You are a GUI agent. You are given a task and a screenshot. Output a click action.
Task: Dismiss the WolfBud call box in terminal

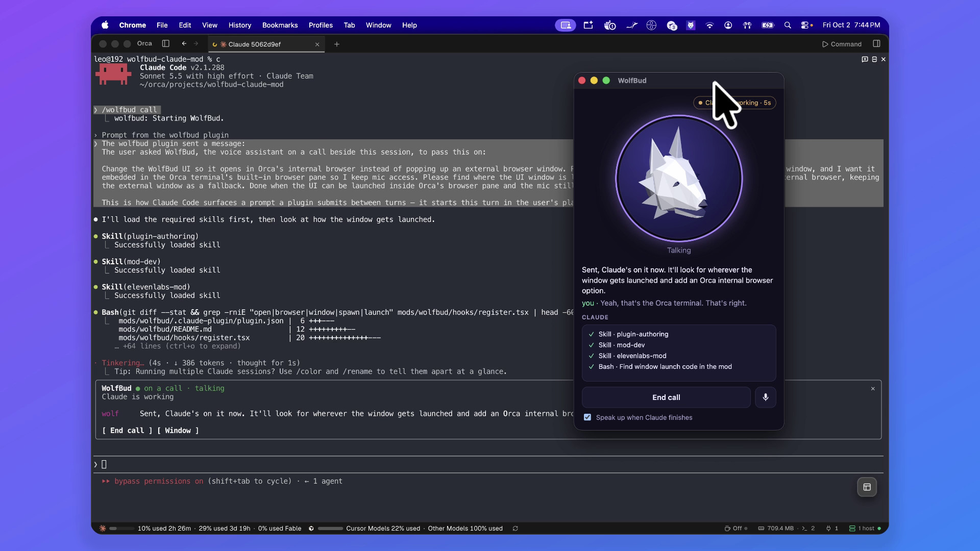[x=873, y=389]
